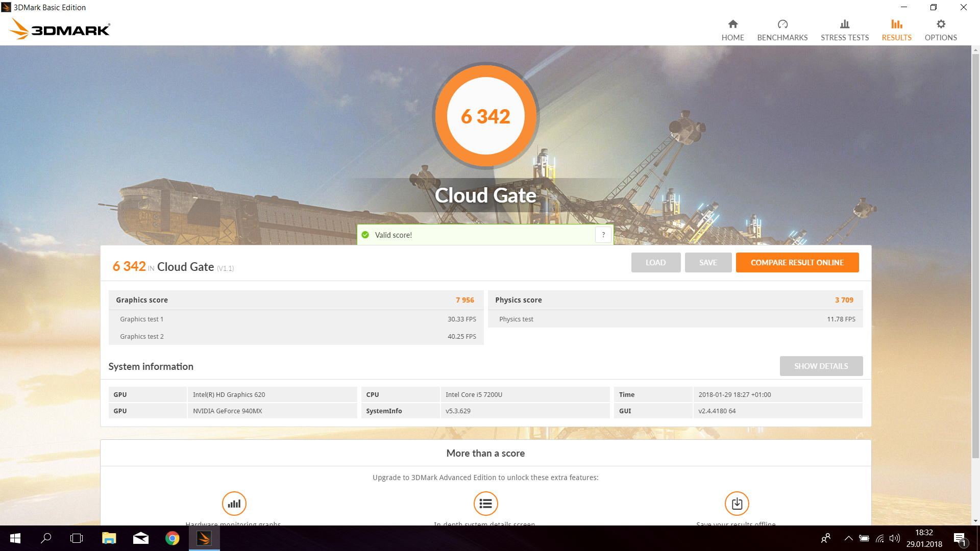Open Task View on the taskbar
980x551 pixels.
pos(77,538)
